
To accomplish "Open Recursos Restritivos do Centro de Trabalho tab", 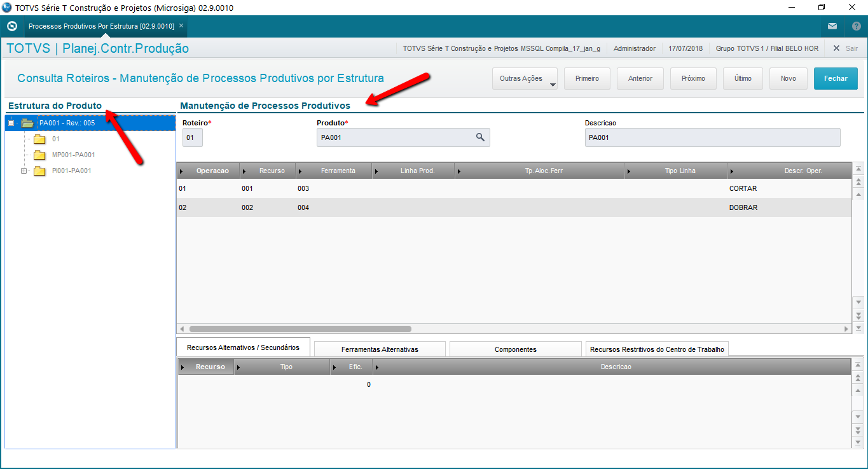I will click(657, 349).
